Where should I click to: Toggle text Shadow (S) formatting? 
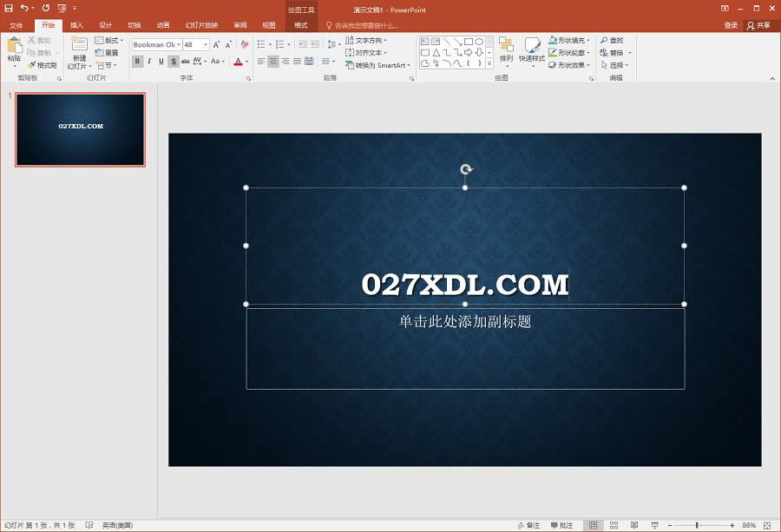click(174, 62)
